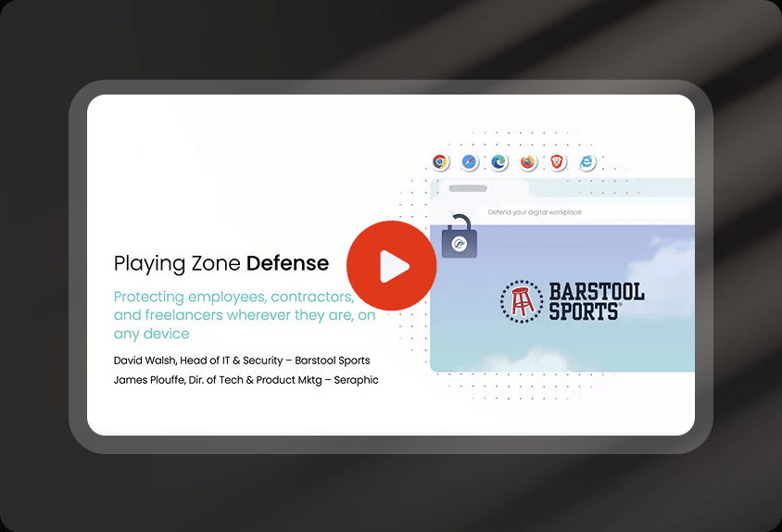Click the Safari compass icon
This screenshot has height=532, width=782.
[470, 162]
